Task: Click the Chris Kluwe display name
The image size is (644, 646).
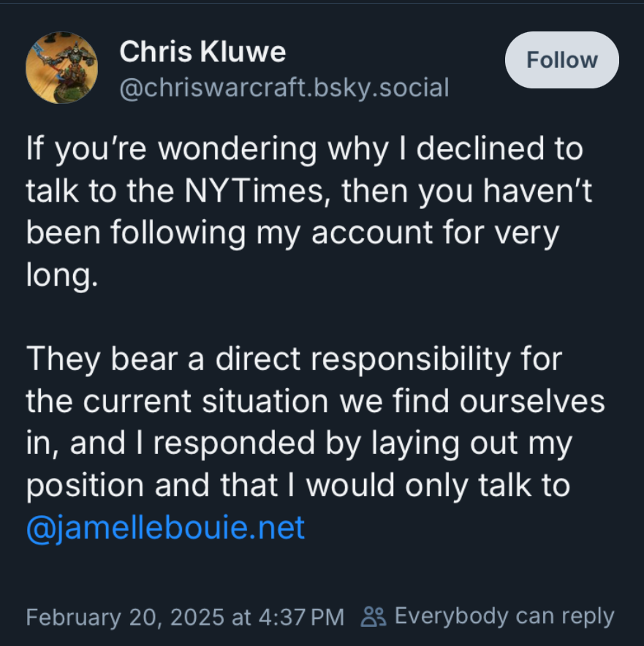Action: tap(202, 52)
